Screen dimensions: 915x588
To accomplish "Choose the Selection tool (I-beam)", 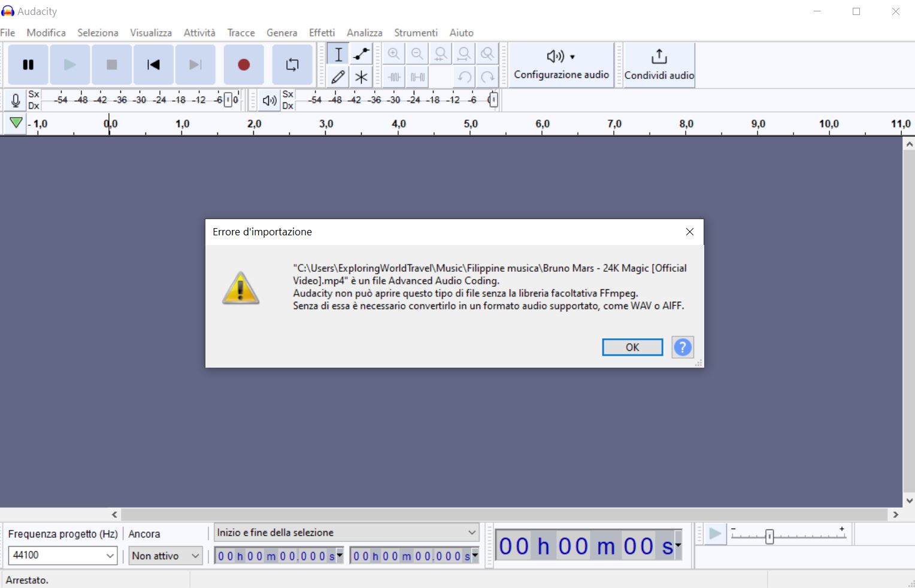I will coord(338,54).
